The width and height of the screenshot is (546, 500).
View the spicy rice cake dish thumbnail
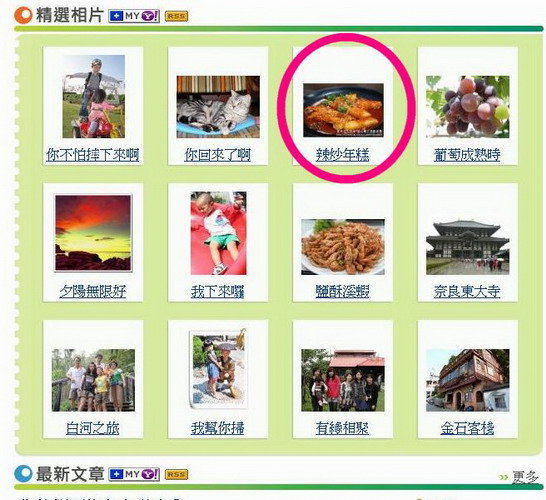(x=343, y=110)
